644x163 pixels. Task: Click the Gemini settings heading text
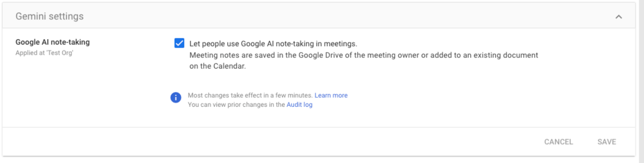pos(50,17)
